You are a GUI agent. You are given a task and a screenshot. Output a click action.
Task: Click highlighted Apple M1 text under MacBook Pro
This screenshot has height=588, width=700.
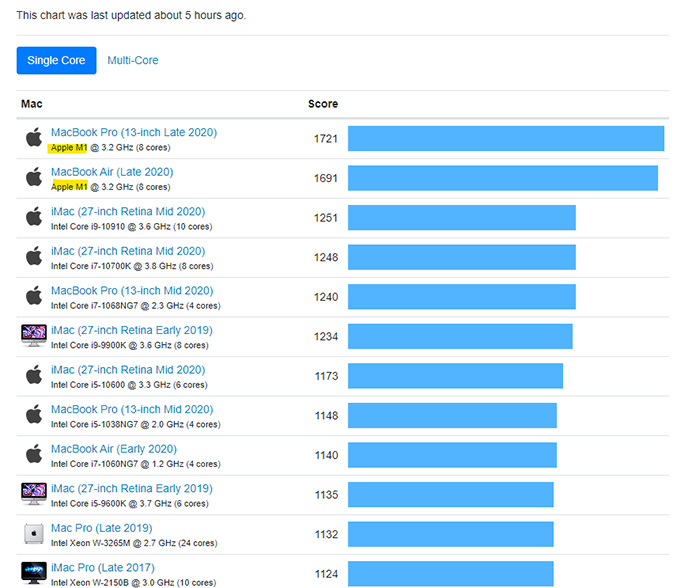pos(69,148)
